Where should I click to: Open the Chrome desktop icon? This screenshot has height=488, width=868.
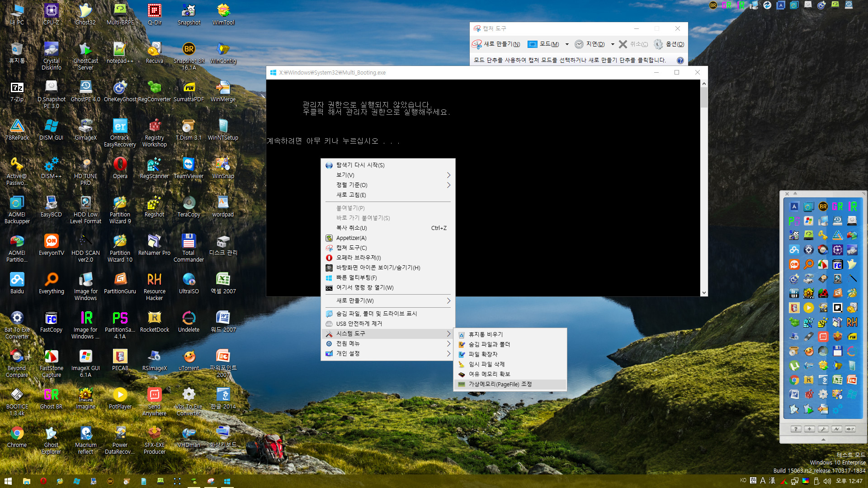(x=17, y=436)
